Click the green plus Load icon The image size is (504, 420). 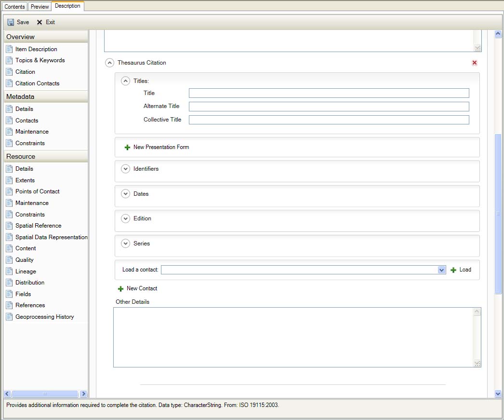(453, 270)
